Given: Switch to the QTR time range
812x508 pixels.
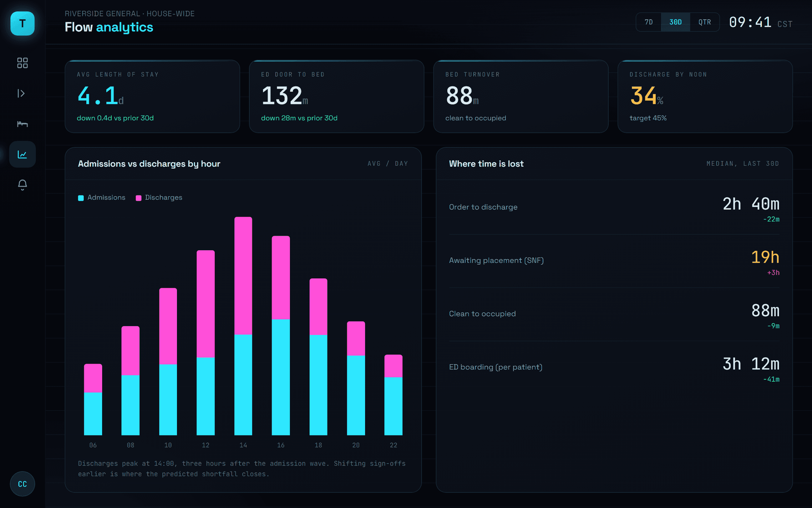Looking at the screenshot, I should (x=705, y=22).
